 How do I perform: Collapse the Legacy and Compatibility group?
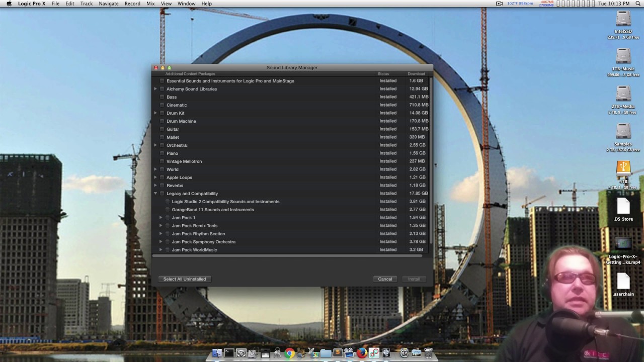click(x=155, y=194)
